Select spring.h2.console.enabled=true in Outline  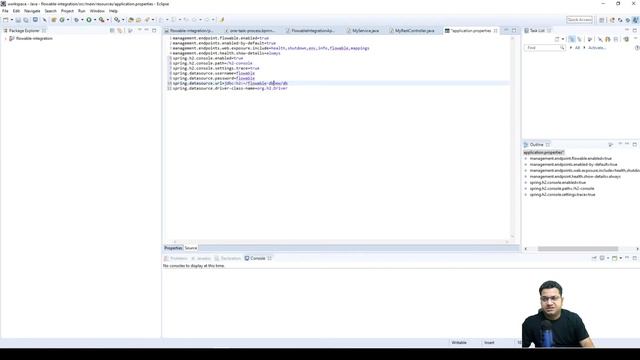click(558, 182)
